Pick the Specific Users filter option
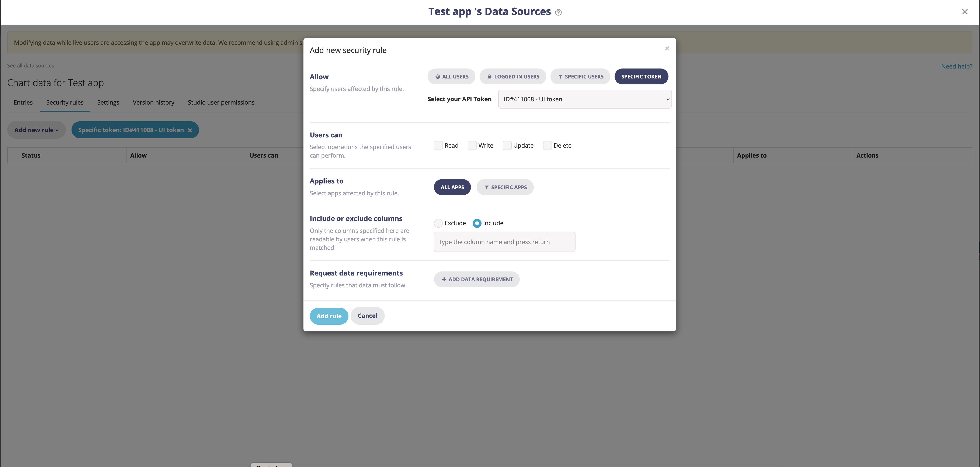Screen dimensions: 980x467 (x=580, y=76)
